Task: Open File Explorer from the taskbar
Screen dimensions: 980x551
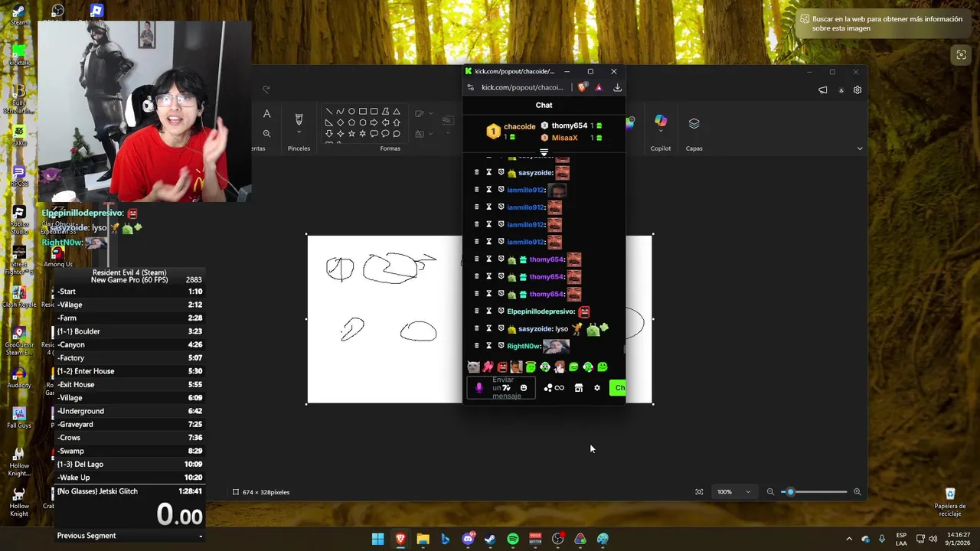Action: (x=423, y=539)
